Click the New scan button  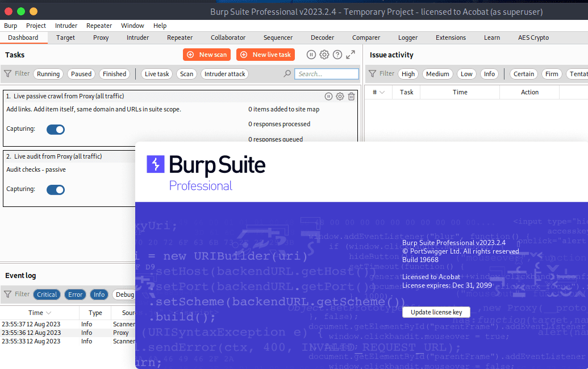click(x=207, y=55)
